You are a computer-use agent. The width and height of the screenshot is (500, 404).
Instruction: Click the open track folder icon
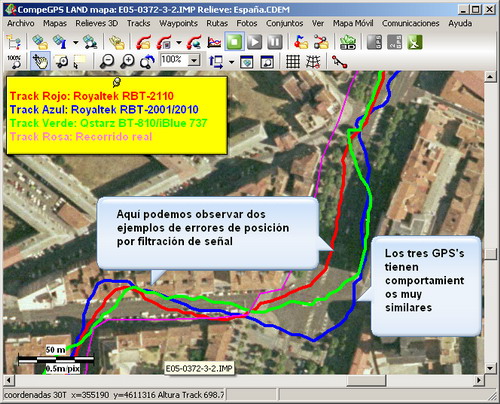(x=143, y=42)
